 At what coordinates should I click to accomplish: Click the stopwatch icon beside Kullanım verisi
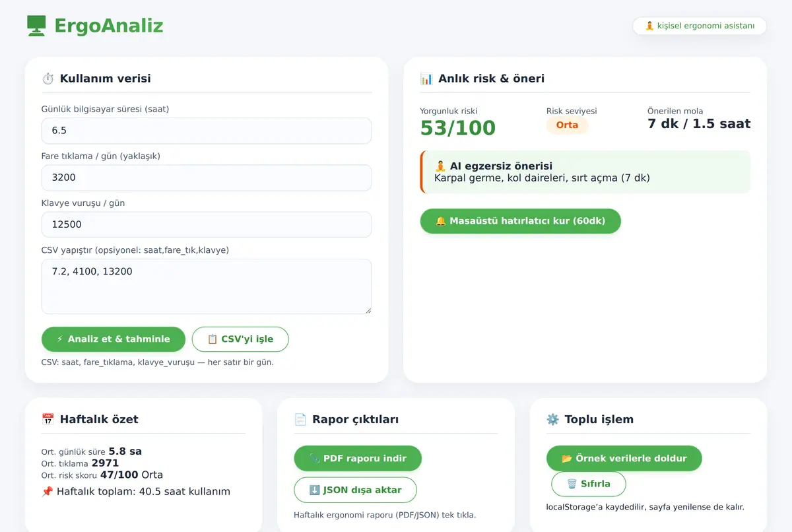(x=48, y=79)
